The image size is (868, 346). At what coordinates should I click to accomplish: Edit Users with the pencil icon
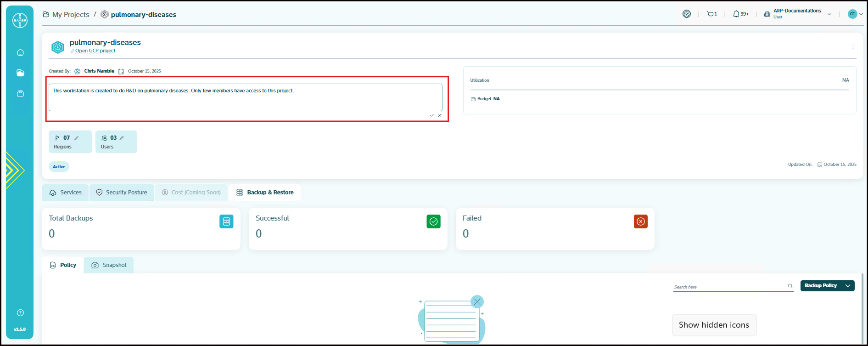[122, 138]
